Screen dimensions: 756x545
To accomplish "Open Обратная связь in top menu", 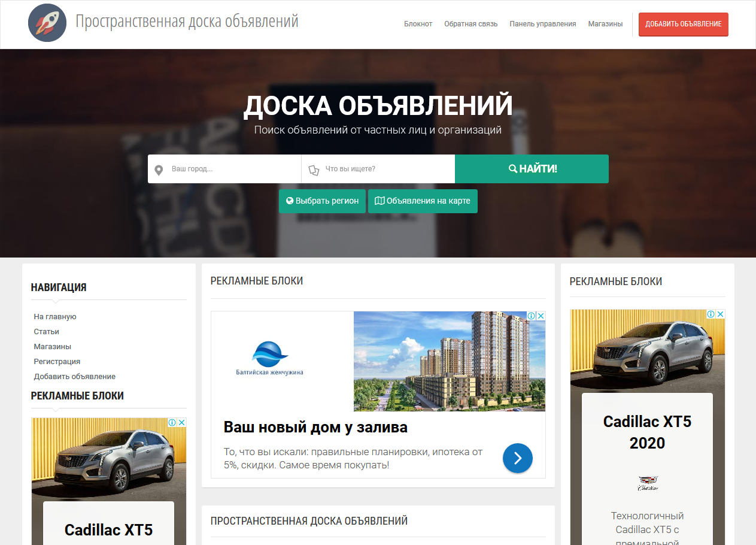I will [470, 24].
